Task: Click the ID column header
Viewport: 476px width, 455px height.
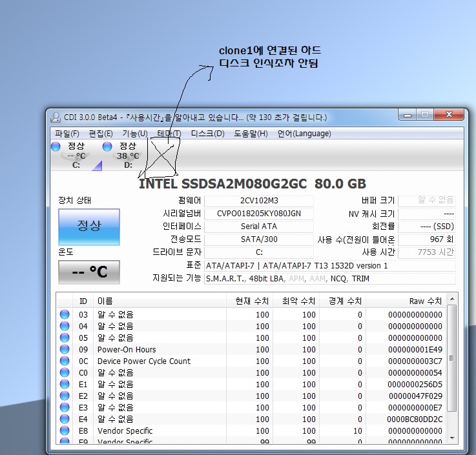Action: pos(83,301)
